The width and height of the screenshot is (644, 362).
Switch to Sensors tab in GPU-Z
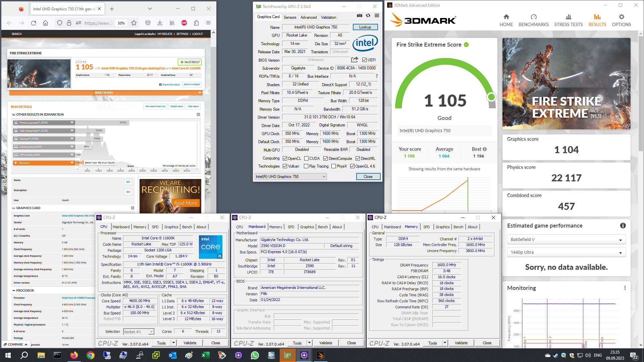pyautogui.click(x=290, y=17)
